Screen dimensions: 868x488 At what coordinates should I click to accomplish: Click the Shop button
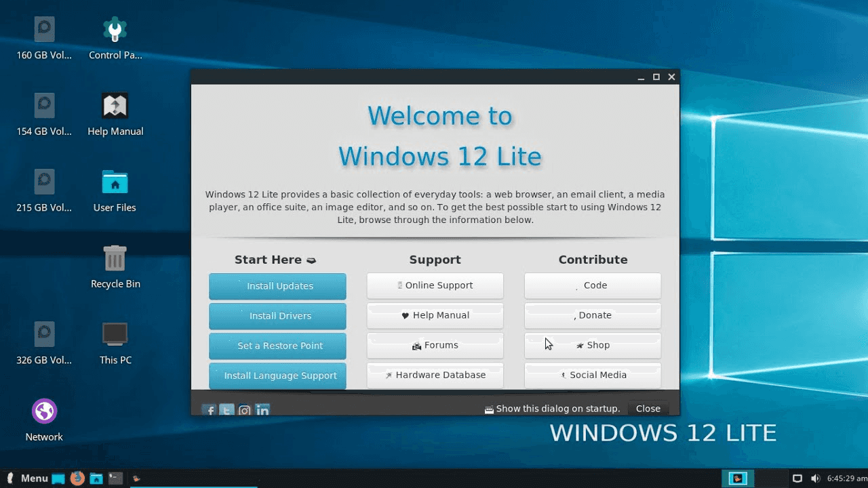pyautogui.click(x=593, y=345)
